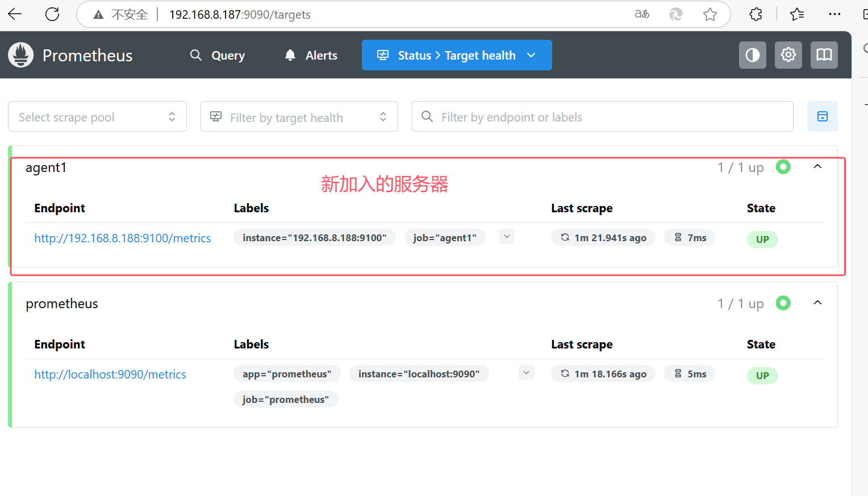Image resolution: width=868 pixels, height=496 pixels.
Task: Collapse the agent1 pool chevron
Action: click(817, 167)
